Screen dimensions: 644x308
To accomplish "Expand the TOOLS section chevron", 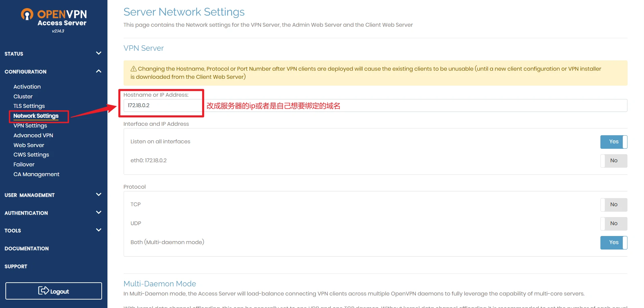I will 99,230.
